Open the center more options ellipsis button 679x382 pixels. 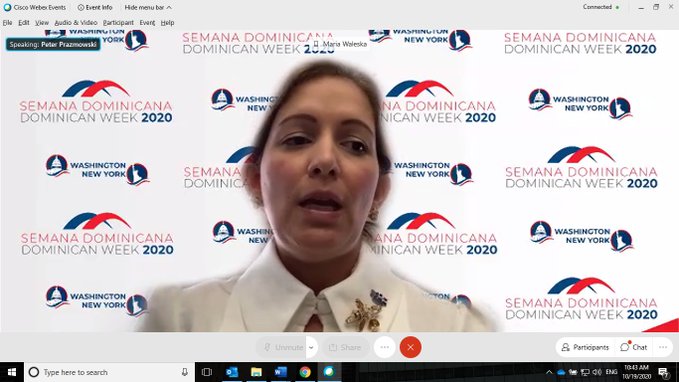click(385, 347)
